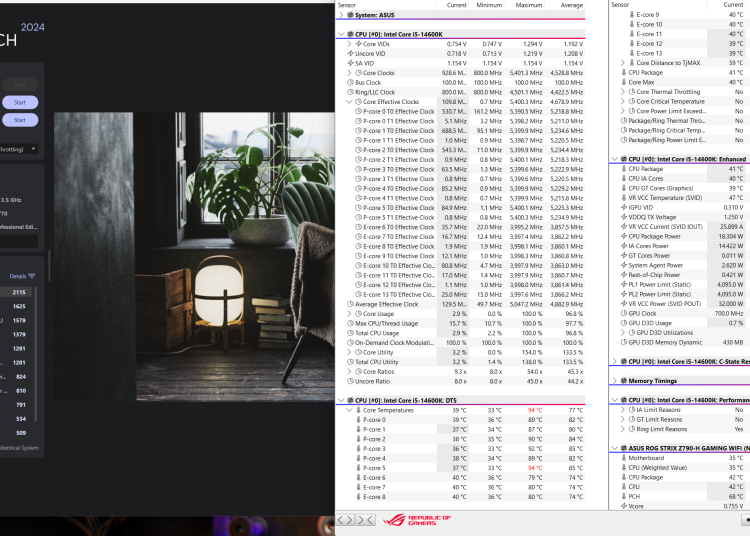Select the P-core 5 T1 Effective Clock row

click(x=461, y=218)
